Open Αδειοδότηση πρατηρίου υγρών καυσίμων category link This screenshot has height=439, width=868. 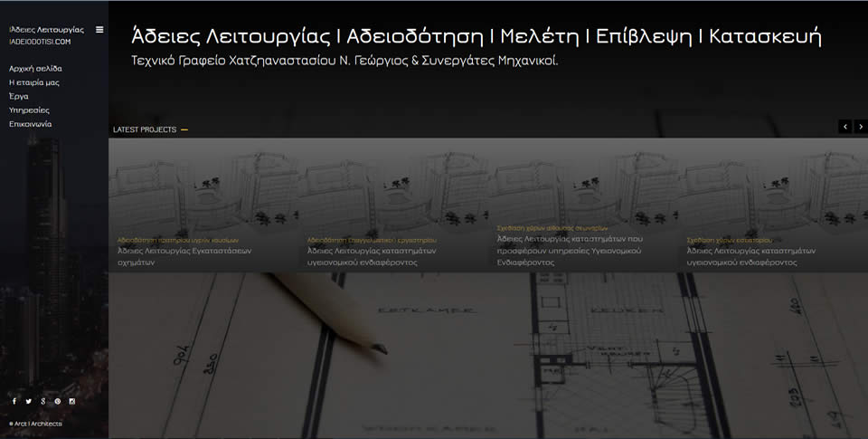178,241
